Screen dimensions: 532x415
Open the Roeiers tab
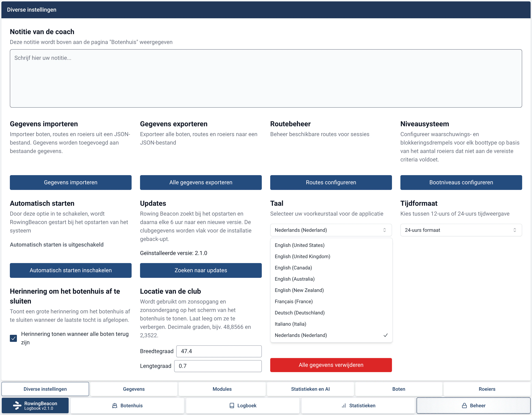(487, 389)
